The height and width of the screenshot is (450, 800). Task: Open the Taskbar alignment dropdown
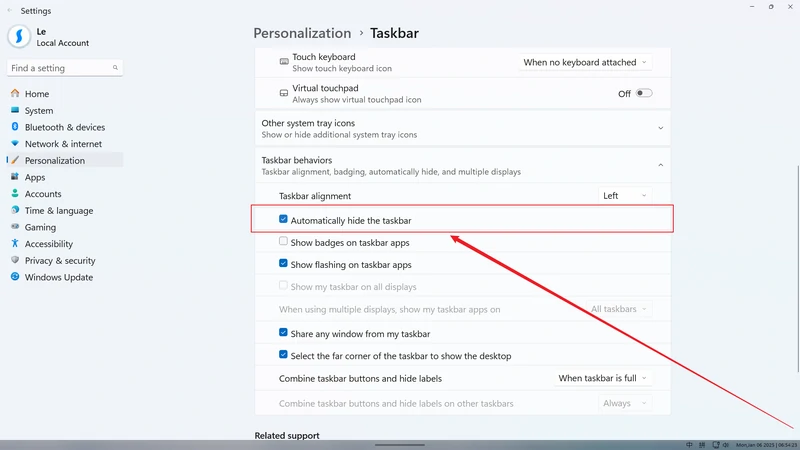(x=625, y=196)
